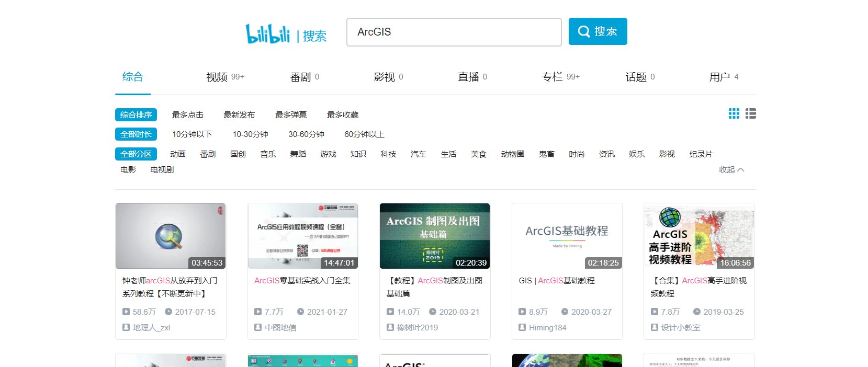The image size is (868, 367).
Task: Open thumbnail of 03:45:53 video
Action: (x=171, y=236)
